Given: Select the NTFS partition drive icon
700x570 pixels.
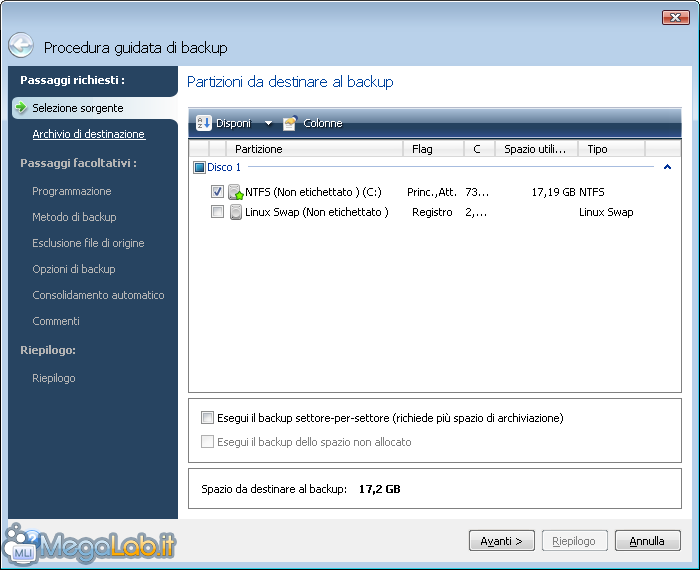Looking at the screenshot, I should pyautogui.click(x=235, y=192).
